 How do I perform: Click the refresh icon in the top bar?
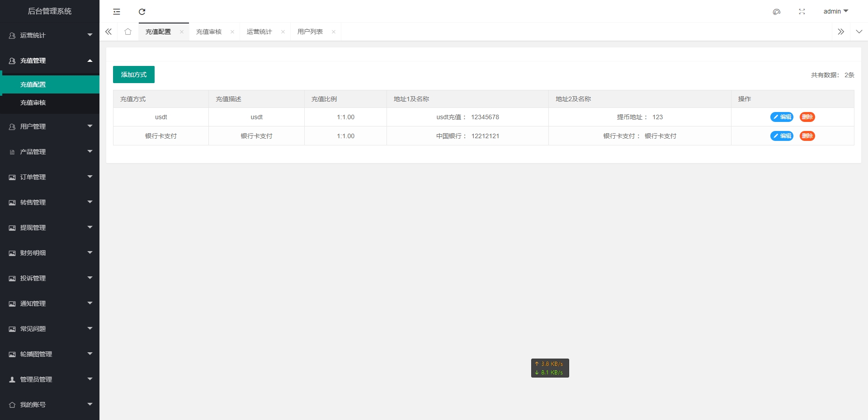[142, 12]
